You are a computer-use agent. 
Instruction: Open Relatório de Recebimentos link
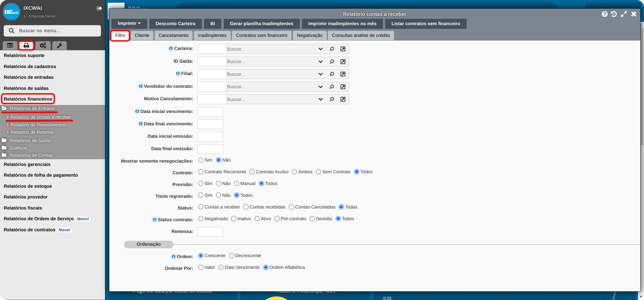pyautogui.click(x=38, y=125)
